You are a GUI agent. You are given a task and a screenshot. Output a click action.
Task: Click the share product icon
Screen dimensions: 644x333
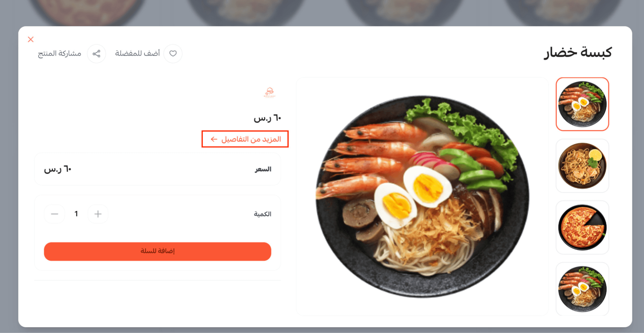pyautogui.click(x=96, y=53)
